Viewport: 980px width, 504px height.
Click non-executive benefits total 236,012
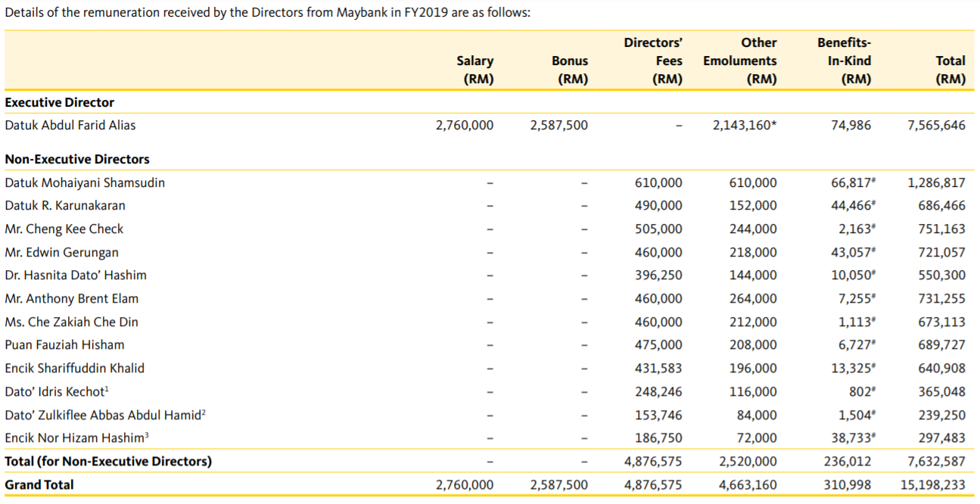[x=847, y=461]
